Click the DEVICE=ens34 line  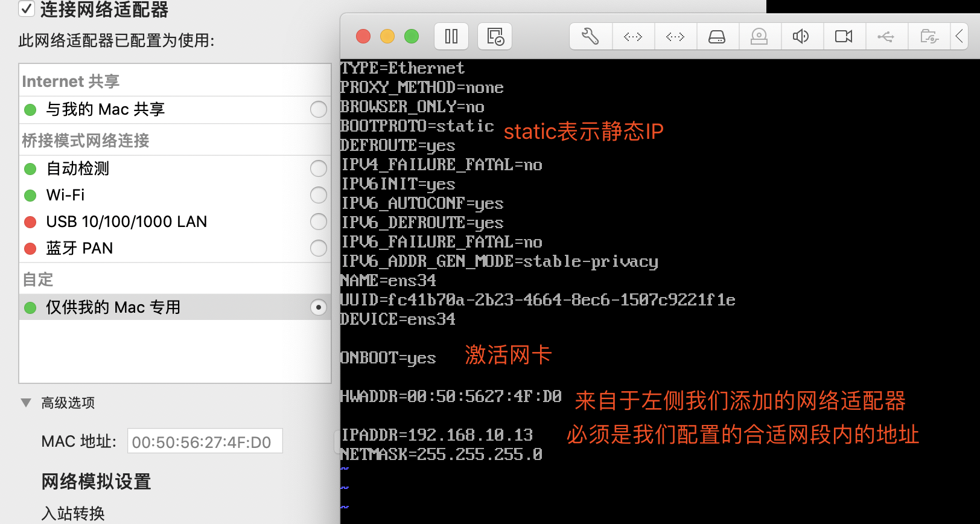398,319
